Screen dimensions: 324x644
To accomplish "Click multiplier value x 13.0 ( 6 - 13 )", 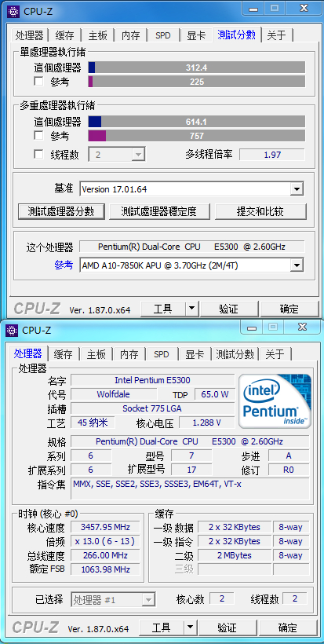I will [105, 541].
